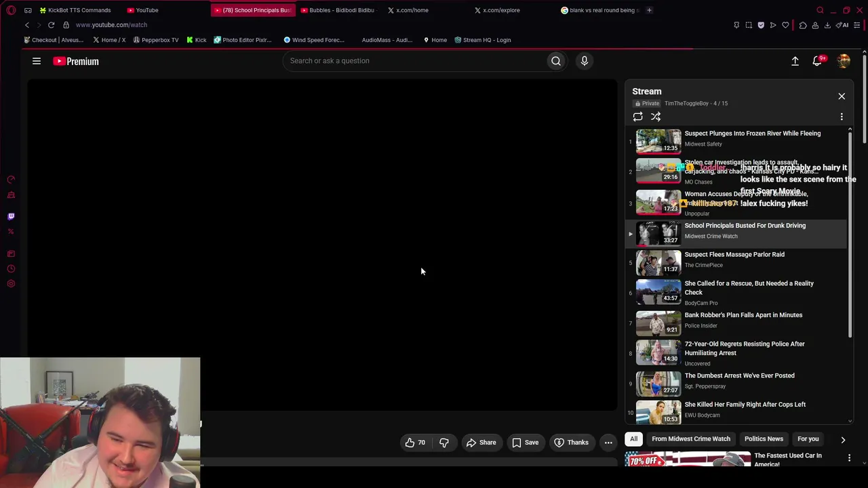Open the YouTube account avatar menu
Image resolution: width=868 pixels, height=488 pixels.
(844, 61)
